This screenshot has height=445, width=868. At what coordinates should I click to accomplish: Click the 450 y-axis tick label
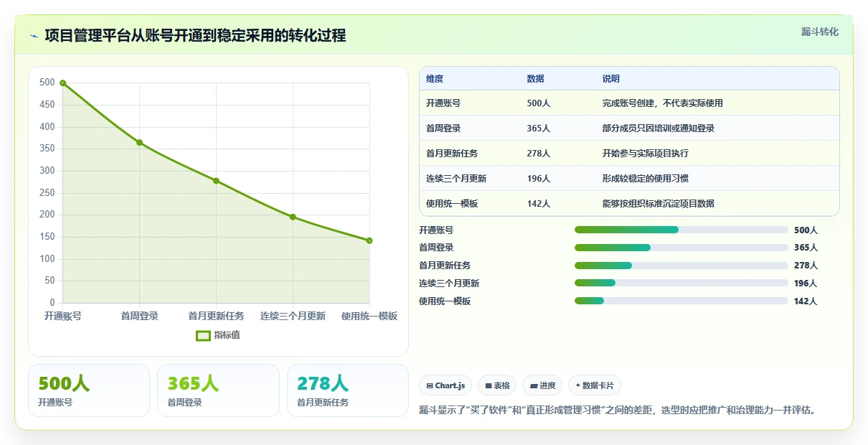[x=47, y=105]
